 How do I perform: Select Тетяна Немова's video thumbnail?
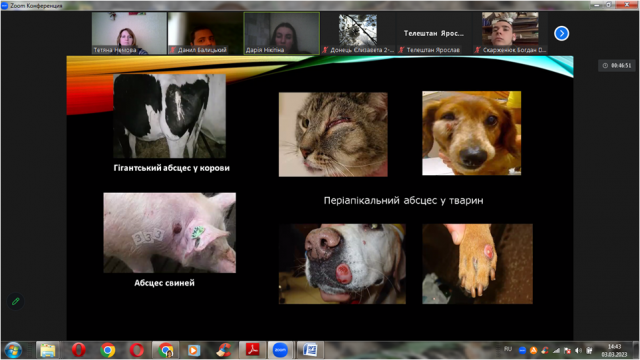tap(129, 33)
